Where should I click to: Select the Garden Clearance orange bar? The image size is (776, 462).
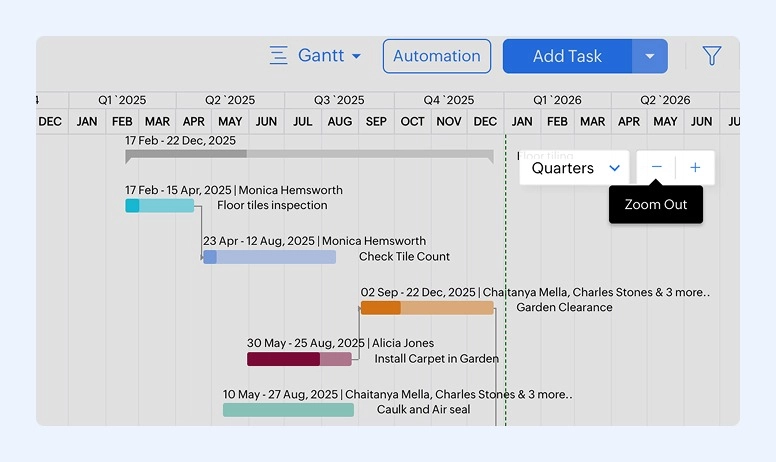click(427, 308)
